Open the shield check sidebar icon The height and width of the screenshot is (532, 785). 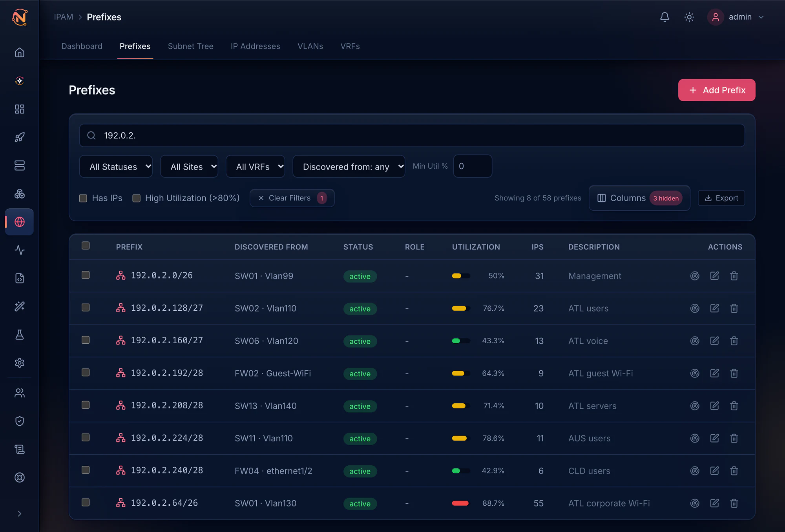coord(20,421)
